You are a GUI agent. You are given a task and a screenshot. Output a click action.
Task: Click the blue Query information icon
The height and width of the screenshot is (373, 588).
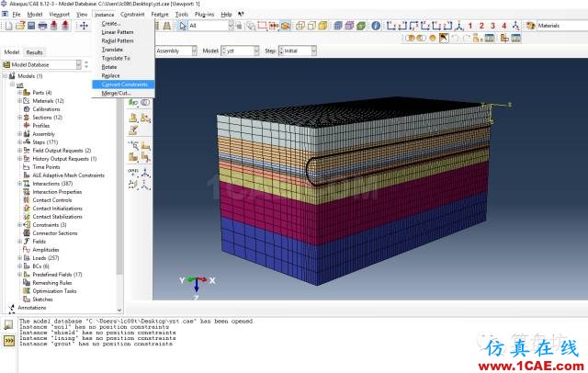[376, 26]
